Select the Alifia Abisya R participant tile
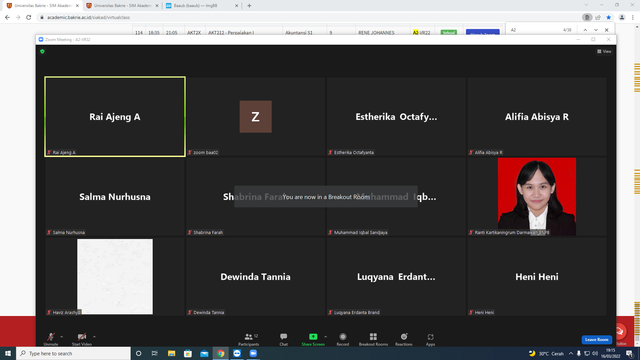640x360 pixels. coord(537,116)
